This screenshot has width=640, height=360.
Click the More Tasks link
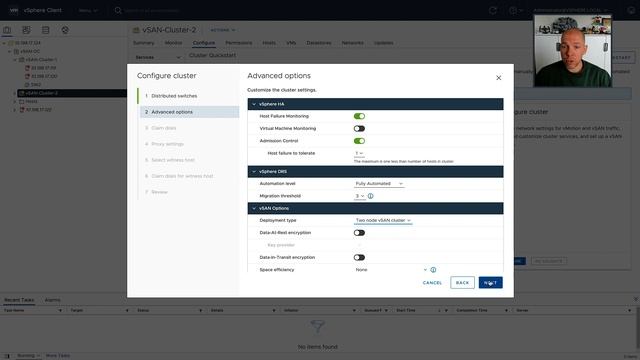[58, 356]
